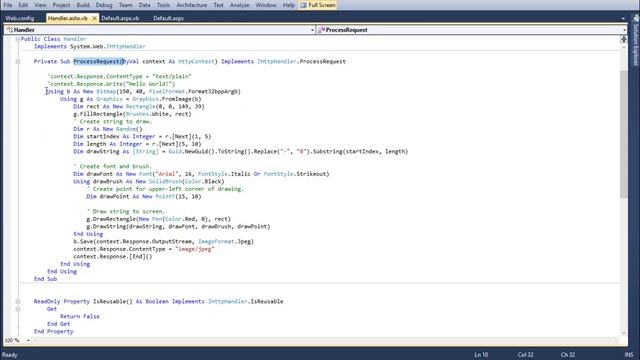Open the 100 % zoom level dropdown
The image size is (640, 360).
(x=28, y=340)
